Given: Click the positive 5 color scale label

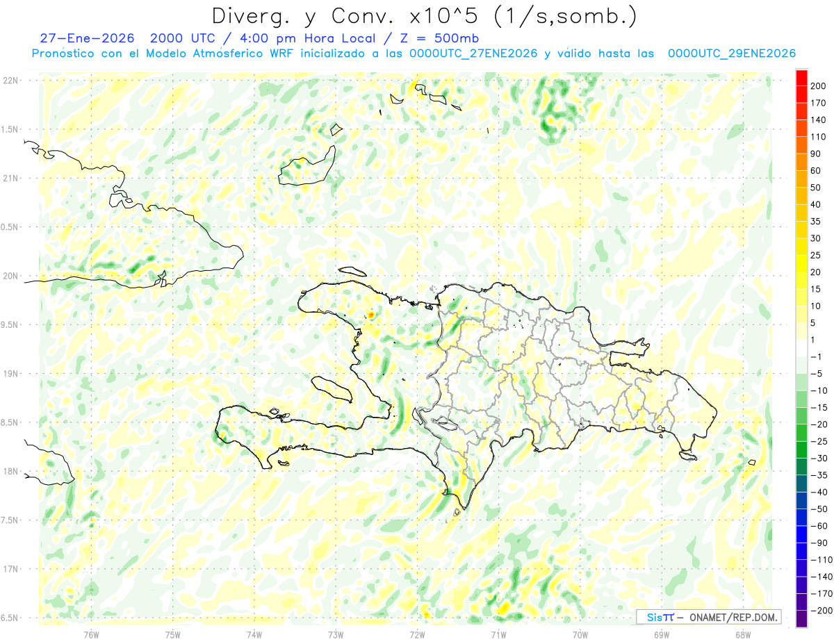Looking at the screenshot, I should pyautogui.click(x=814, y=323).
